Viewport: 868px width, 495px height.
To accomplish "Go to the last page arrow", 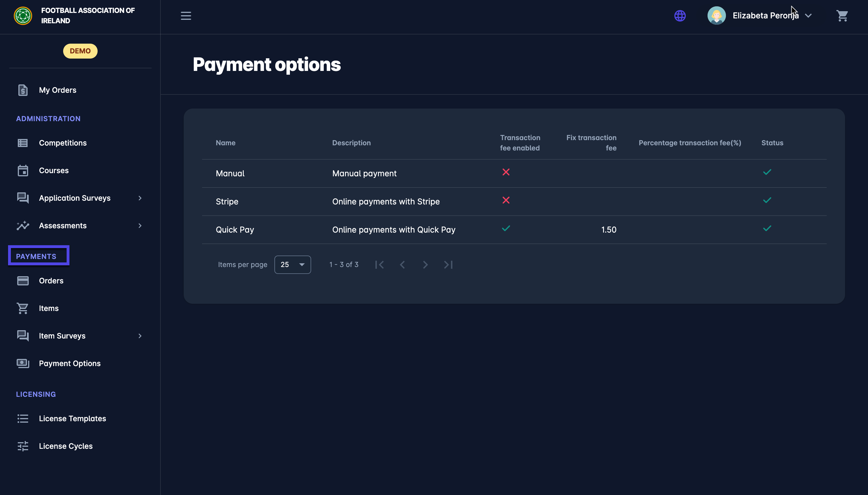I will click(x=448, y=264).
